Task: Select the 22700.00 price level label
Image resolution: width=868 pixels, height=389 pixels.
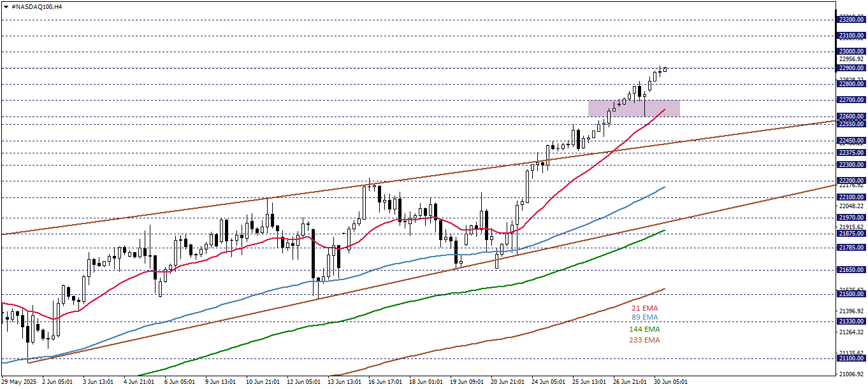Action: 851,100
